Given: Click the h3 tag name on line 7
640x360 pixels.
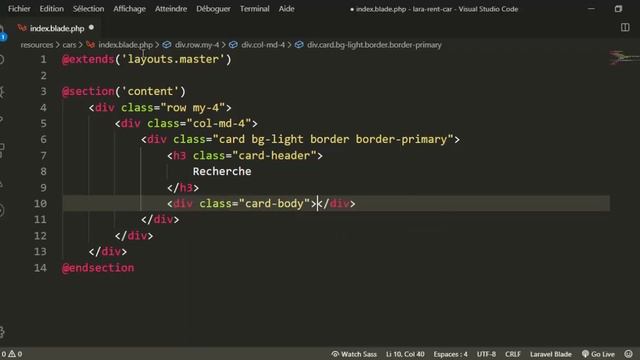Looking at the screenshot, I should [180, 156].
